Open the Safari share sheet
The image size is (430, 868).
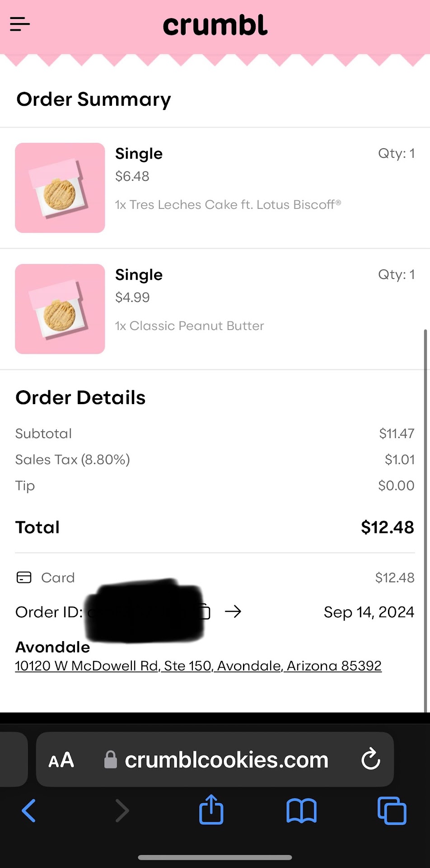tap(211, 810)
